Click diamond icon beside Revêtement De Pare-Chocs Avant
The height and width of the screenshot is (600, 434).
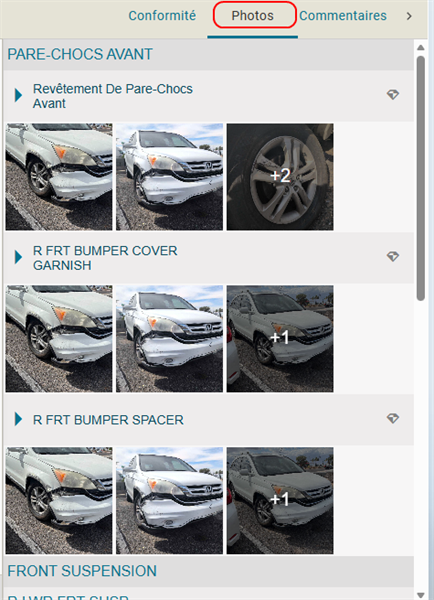coord(393,95)
